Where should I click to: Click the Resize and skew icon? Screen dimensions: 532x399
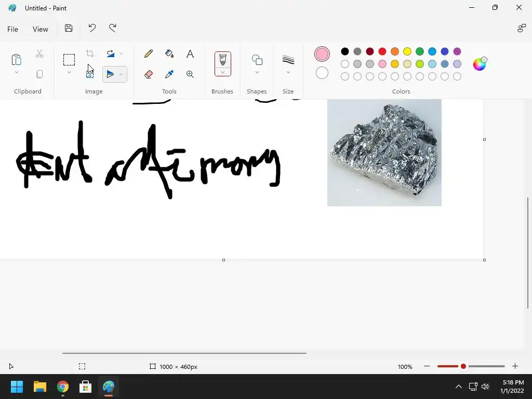[90, 74]
